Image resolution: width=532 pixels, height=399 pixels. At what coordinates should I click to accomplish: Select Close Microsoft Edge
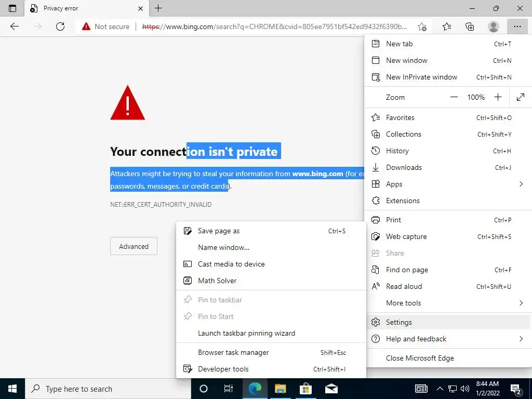pos(448,358)
